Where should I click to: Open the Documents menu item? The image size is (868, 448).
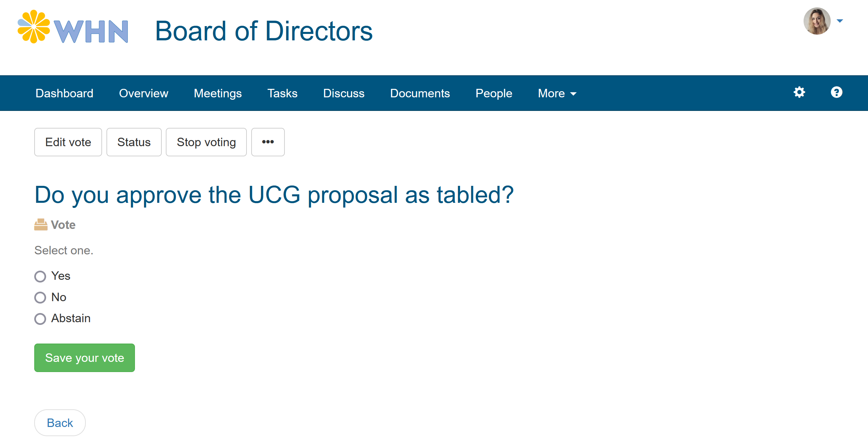[x=420, y=93]
